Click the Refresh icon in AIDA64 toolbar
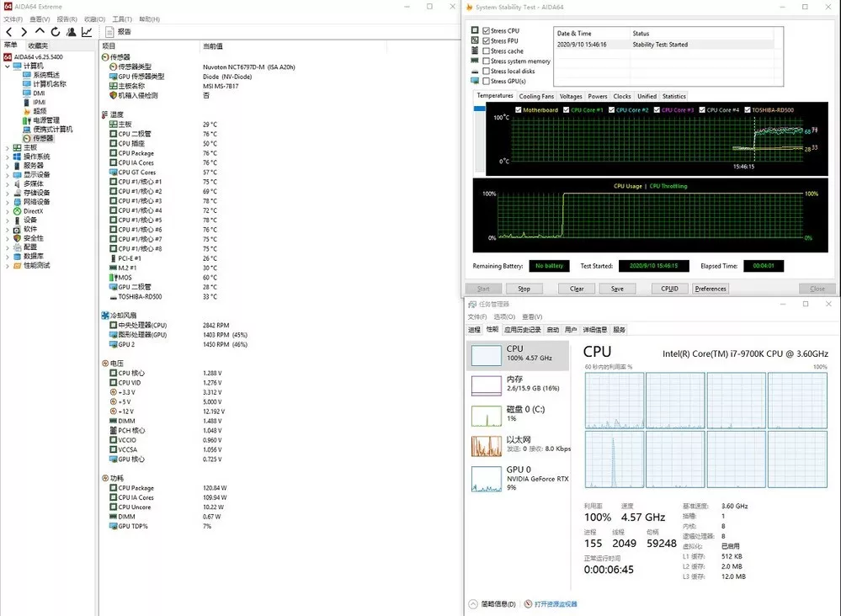Image resolution: width=841 pixels, height=616 pixels. 55,32
